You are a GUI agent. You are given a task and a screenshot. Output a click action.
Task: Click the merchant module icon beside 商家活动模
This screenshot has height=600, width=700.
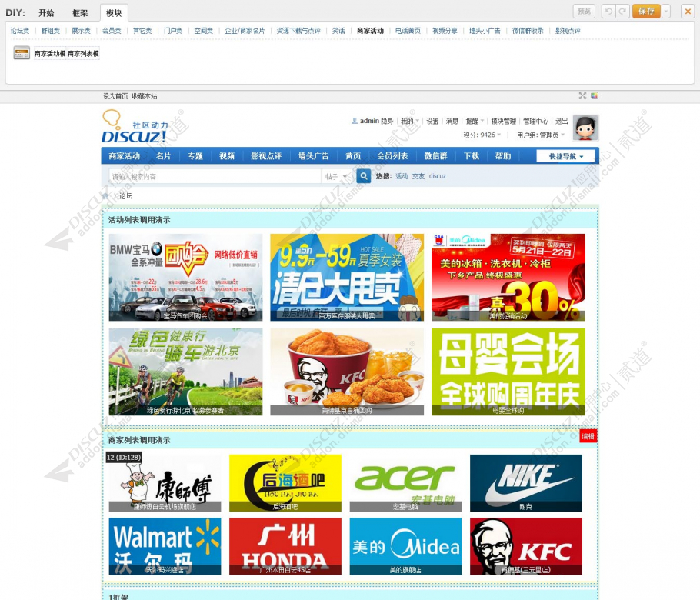(x=22, y=52)
